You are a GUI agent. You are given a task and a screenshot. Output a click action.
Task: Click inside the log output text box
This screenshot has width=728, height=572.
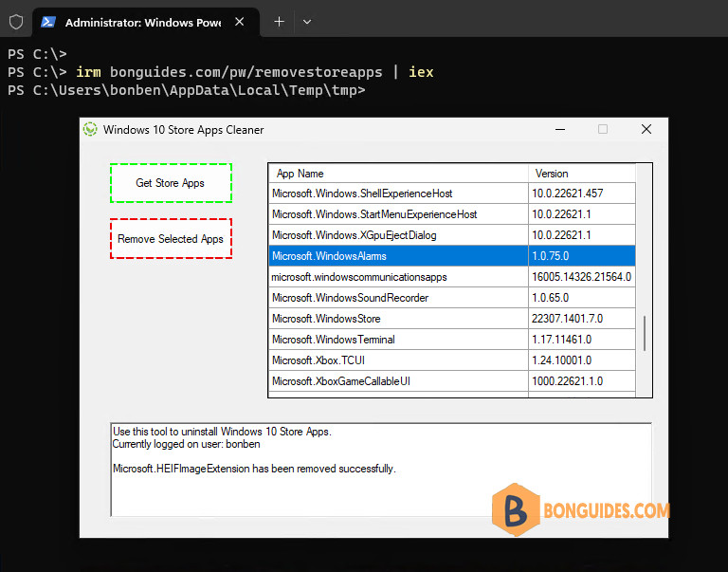(x=381, y=470)
